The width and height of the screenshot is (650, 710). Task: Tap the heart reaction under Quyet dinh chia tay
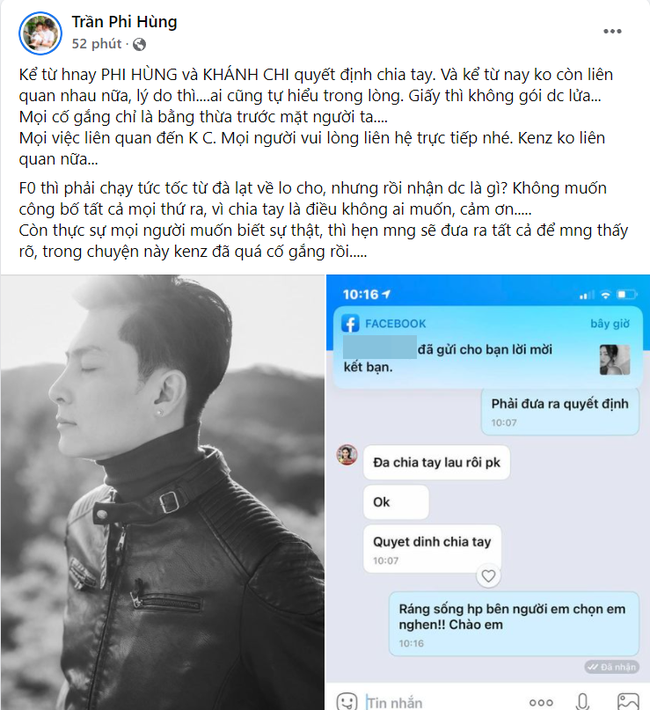pyautogui.click(x=488, y=576)
